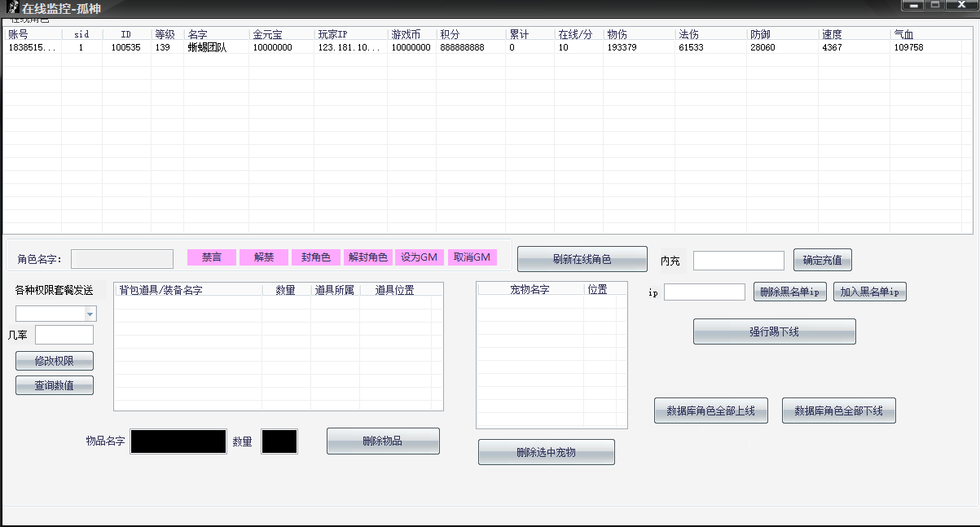Click 删除选中宠物 to delete pet

[x=546, y=452]
